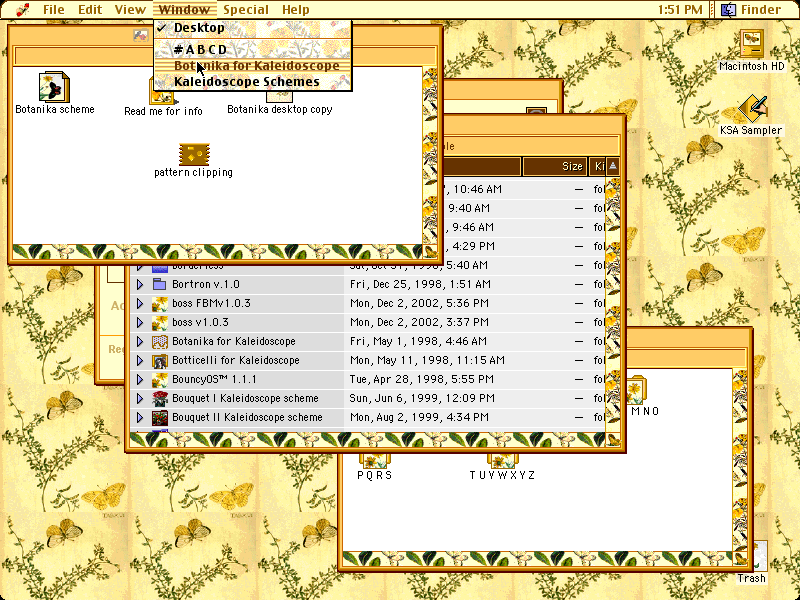Open the View menu
This screenshot has height=600, width=800.
(x=130, y=10)
